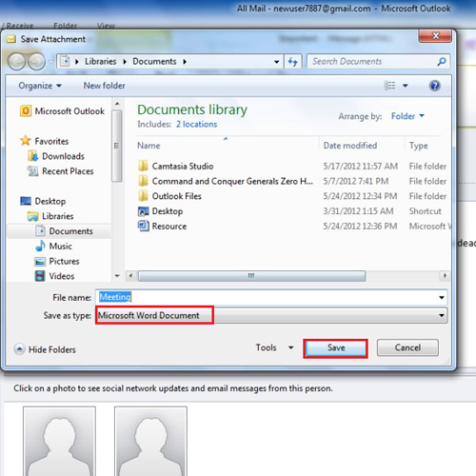476x476 pixels.
Task: Click the Forward navigation arrow button
Action: click(x=37, y=61)
